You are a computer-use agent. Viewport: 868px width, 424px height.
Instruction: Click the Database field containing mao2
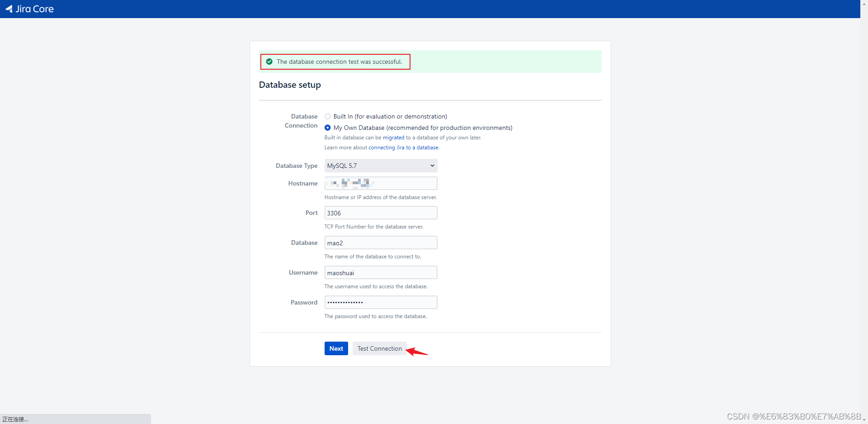click(381, 243)
